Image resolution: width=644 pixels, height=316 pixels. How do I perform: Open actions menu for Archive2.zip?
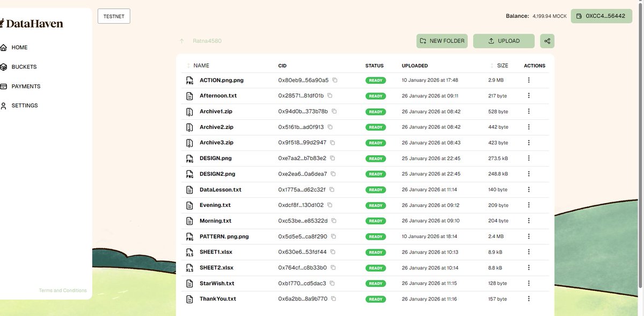(x=529, y=127)
